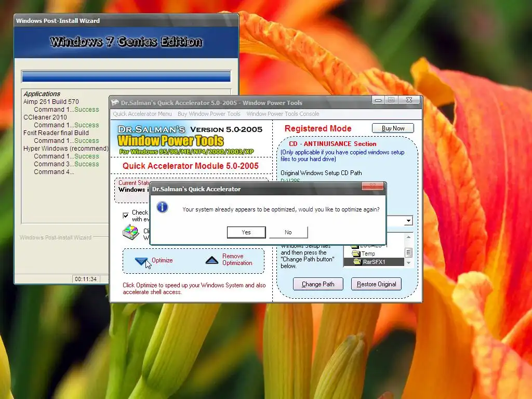
Task: Click 'Registered Mode' text in Quick Accelerator
Action: pyautogui.click(x=318, y=129)
